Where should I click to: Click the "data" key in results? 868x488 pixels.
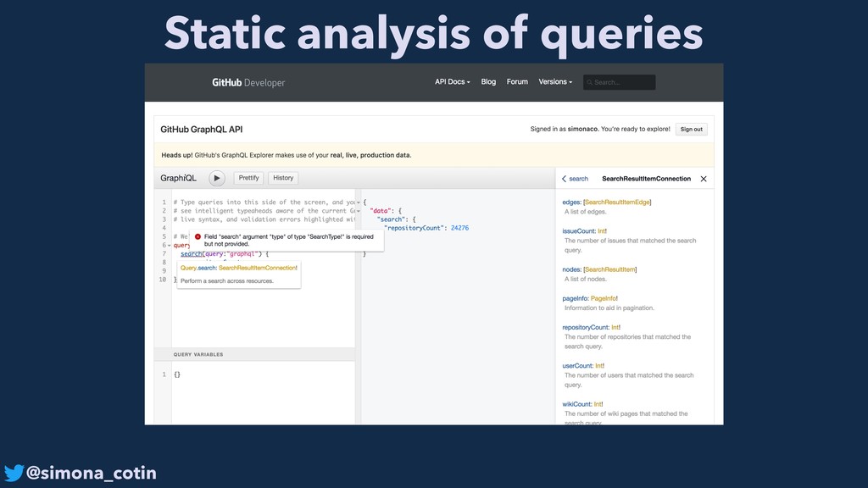coord(380,211)
